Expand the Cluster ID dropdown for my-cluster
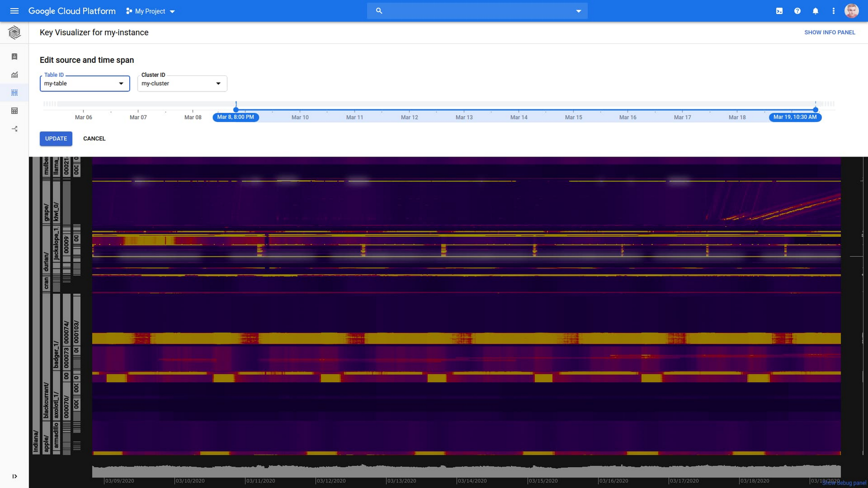868x488 pixels. click(219, 83)
